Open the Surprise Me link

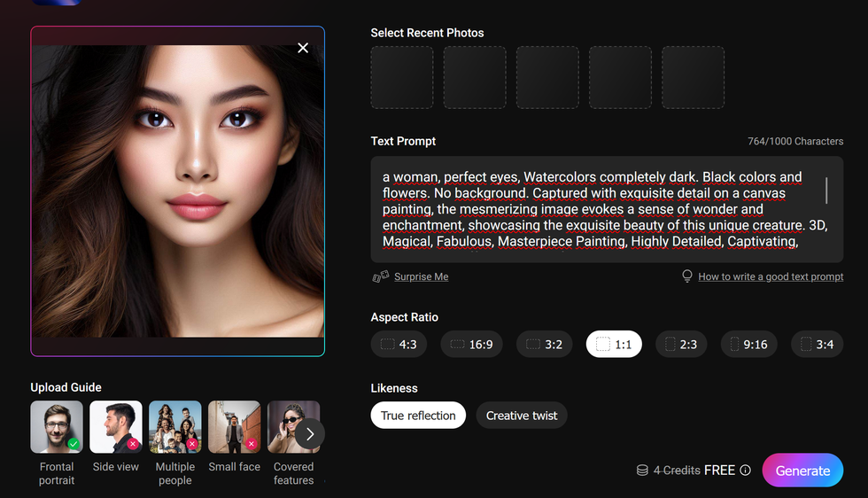[421, 276]
